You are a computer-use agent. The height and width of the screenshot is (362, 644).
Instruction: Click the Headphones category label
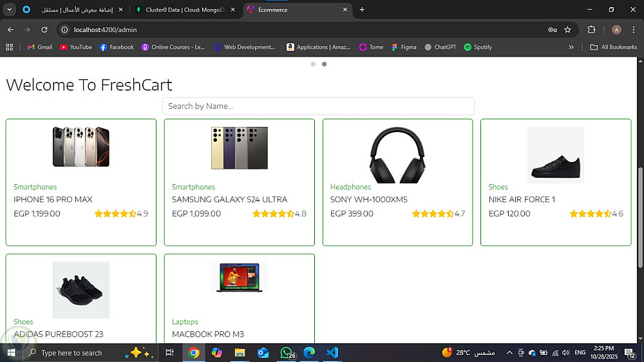pos(350,187)
